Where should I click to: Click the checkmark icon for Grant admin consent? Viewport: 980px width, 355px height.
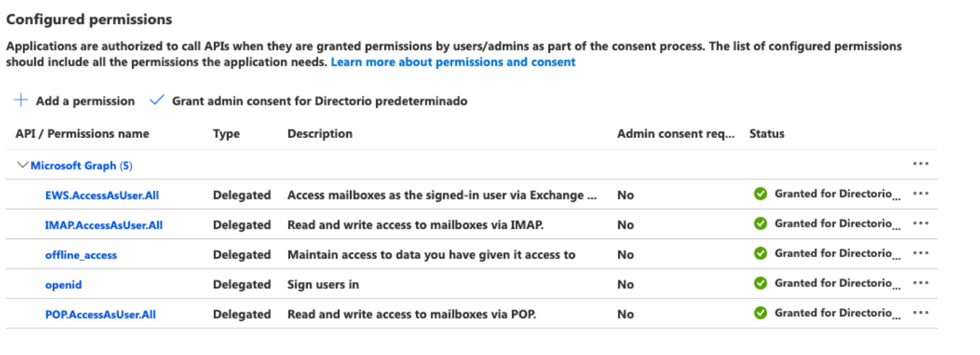[x=157, y=100]
